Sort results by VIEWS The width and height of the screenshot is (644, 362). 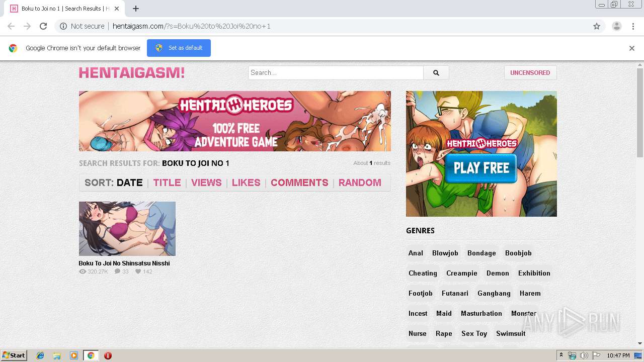206,183
